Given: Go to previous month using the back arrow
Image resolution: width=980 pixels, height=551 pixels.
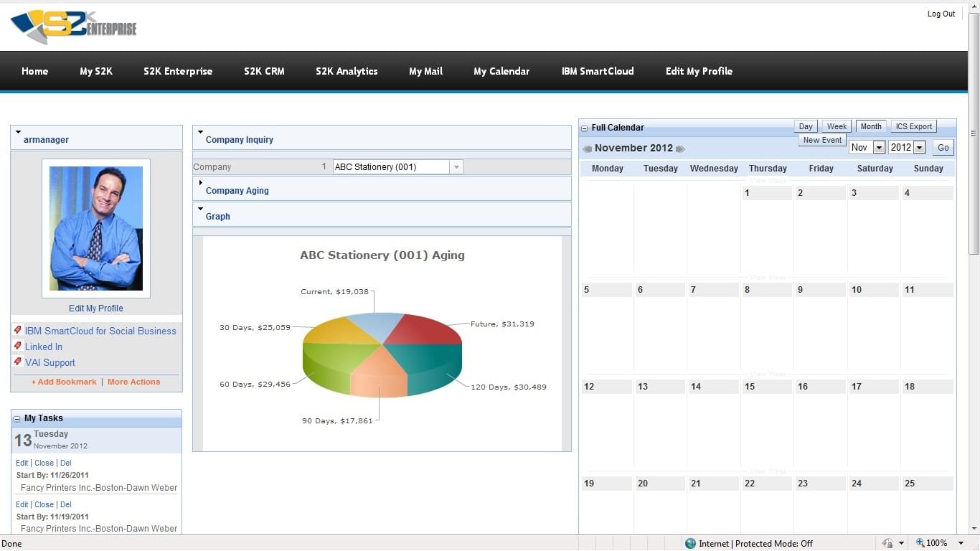Looking at the screenshot, I should coord(587,148).
